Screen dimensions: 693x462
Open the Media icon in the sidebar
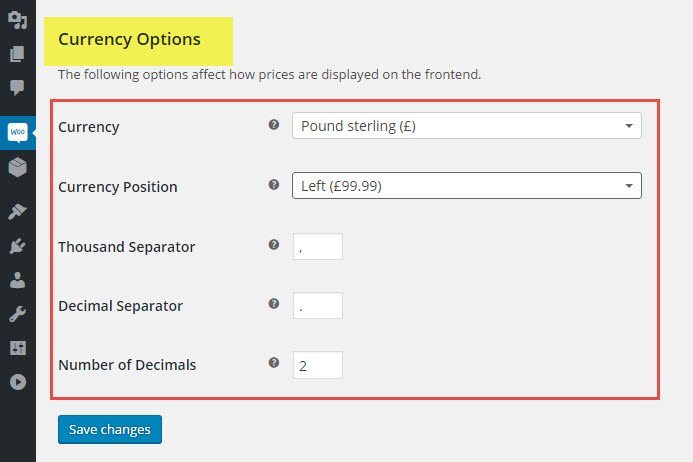(18, 20)
